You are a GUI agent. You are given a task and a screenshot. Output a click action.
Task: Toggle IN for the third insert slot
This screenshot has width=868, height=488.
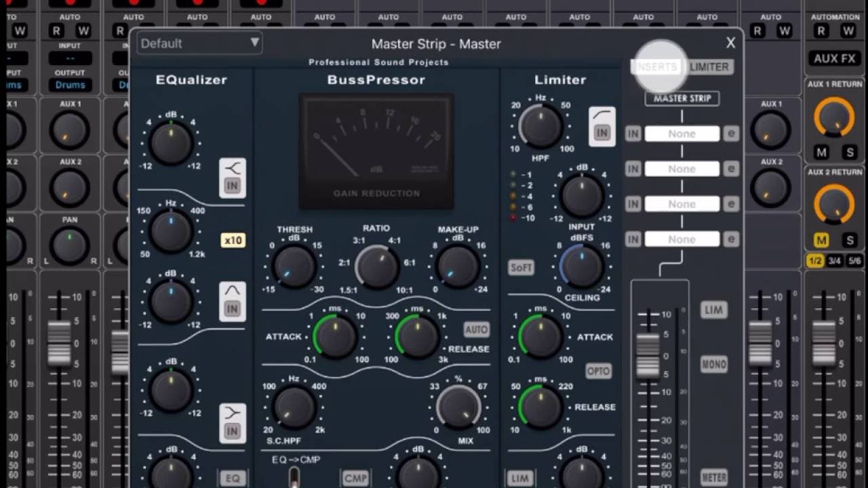(x=633, y=204)
